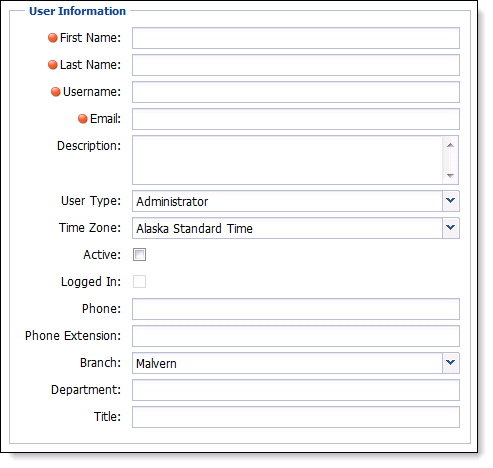Click the red required icon beside Email
Viewport: 493px width, 468px height.
pyautogui.click(x=83, y=119)
